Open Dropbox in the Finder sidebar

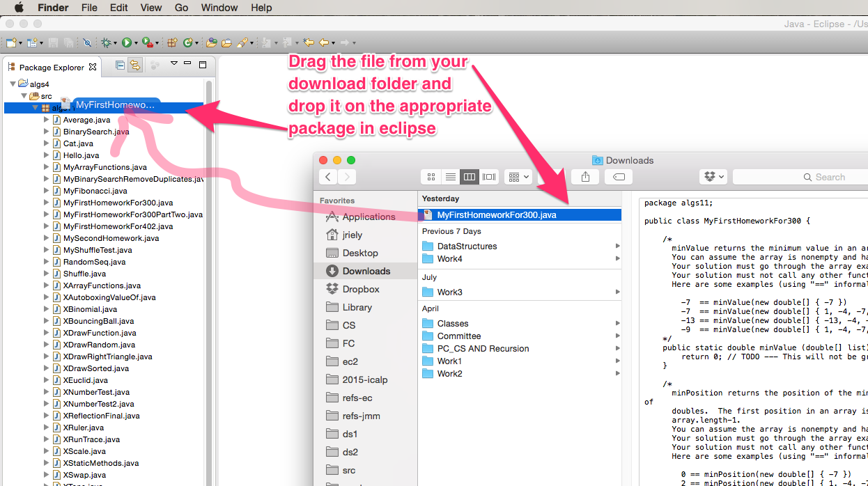(360, 289)
